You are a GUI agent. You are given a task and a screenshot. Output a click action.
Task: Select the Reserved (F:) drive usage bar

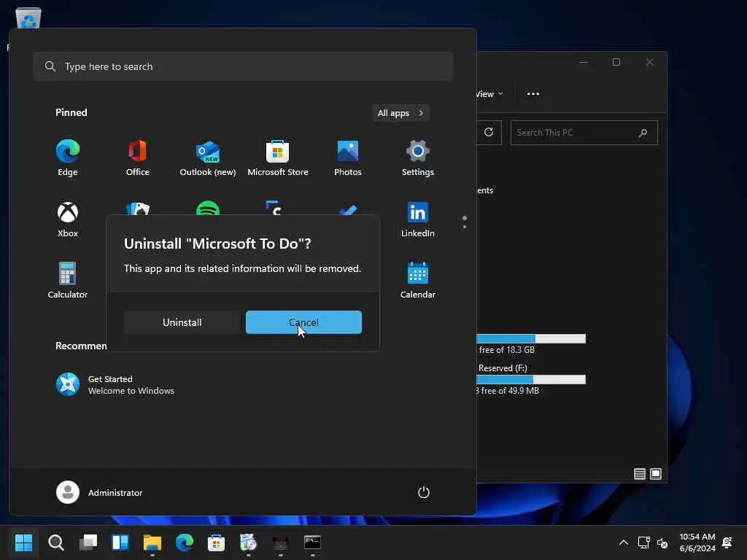coord(531,379)
